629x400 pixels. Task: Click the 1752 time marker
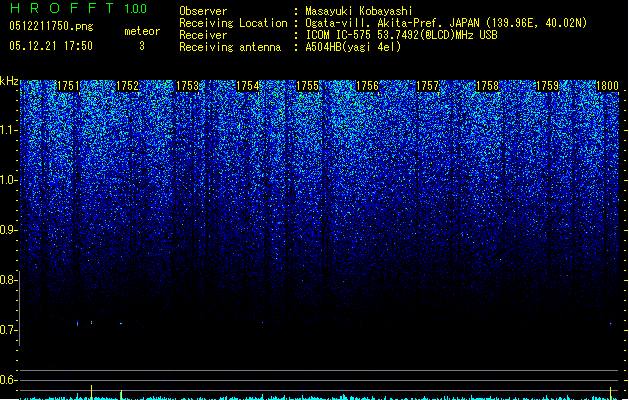(x=128, y=86)
